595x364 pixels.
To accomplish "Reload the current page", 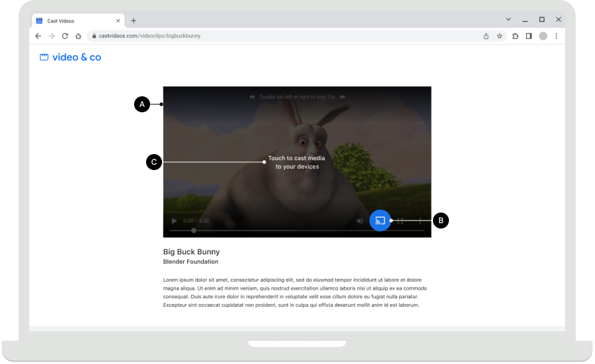I will [x=65, y=36].
